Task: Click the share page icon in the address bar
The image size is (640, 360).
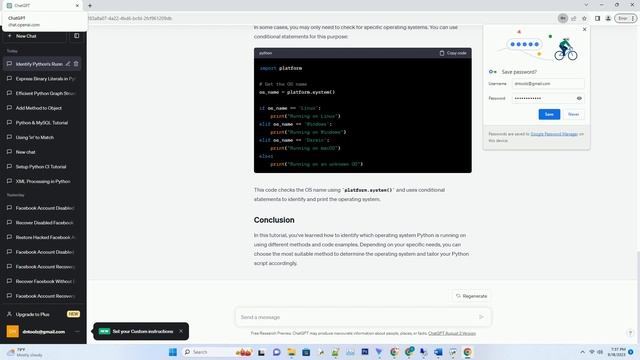Action: point(573,18)
